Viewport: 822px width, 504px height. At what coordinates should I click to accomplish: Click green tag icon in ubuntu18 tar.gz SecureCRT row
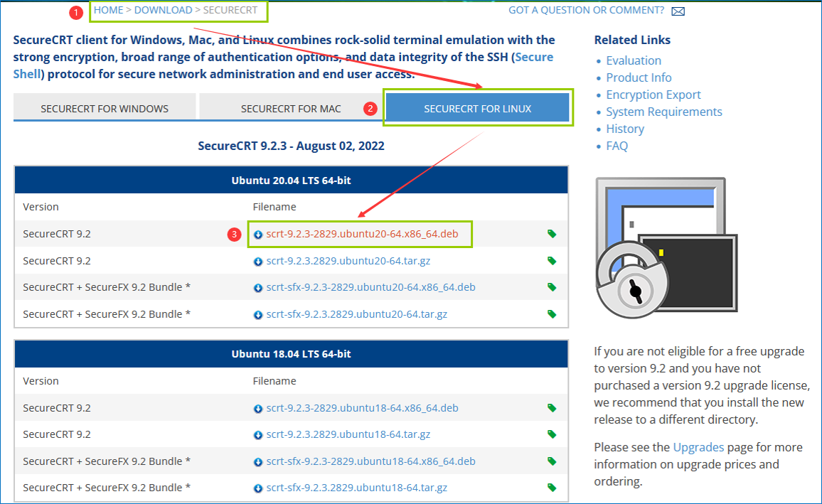(x=552, y=434)
